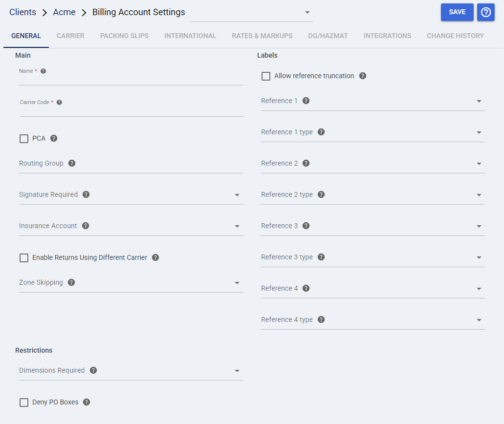Open the Reference 3 type dropdown arrow
This screenshot has width=504, height=424.
479,257
